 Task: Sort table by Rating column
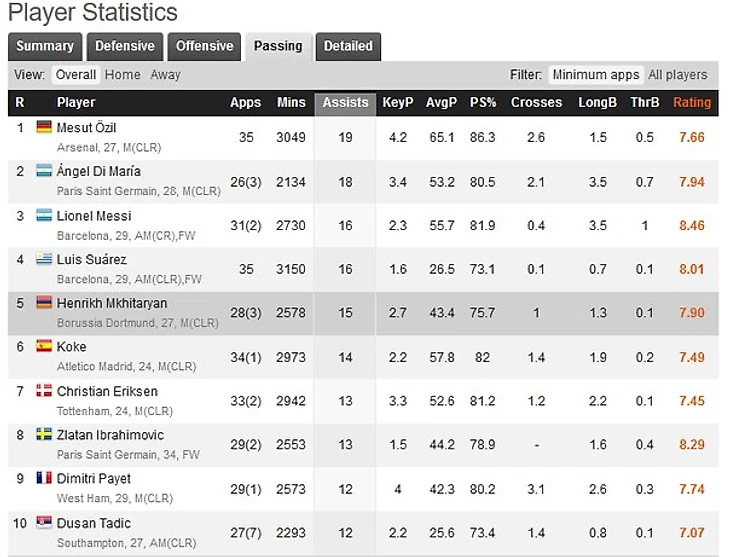[x=692, y=102]
